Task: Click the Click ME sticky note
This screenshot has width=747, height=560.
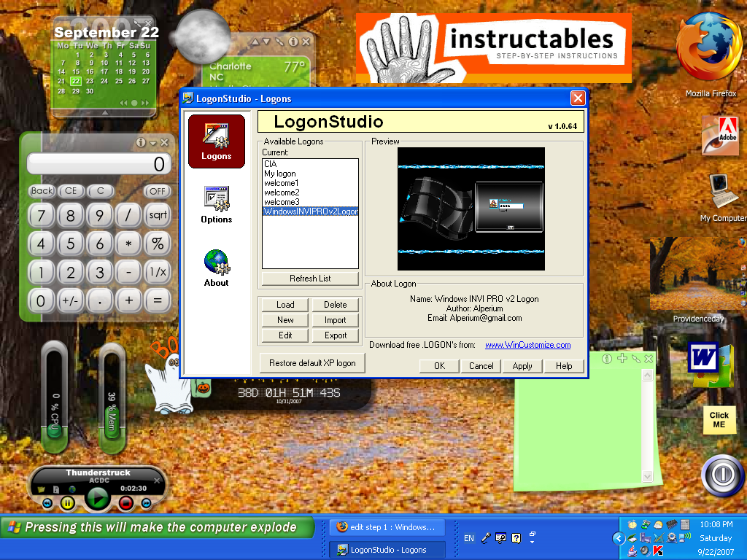Action: 719,419
